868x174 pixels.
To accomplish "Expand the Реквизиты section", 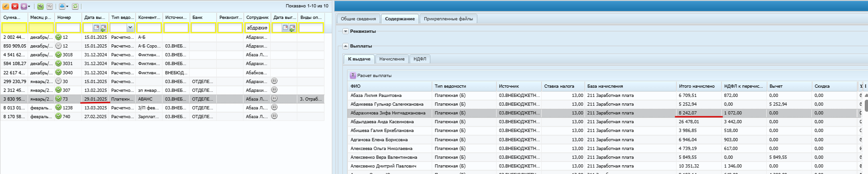I will 346,31.
